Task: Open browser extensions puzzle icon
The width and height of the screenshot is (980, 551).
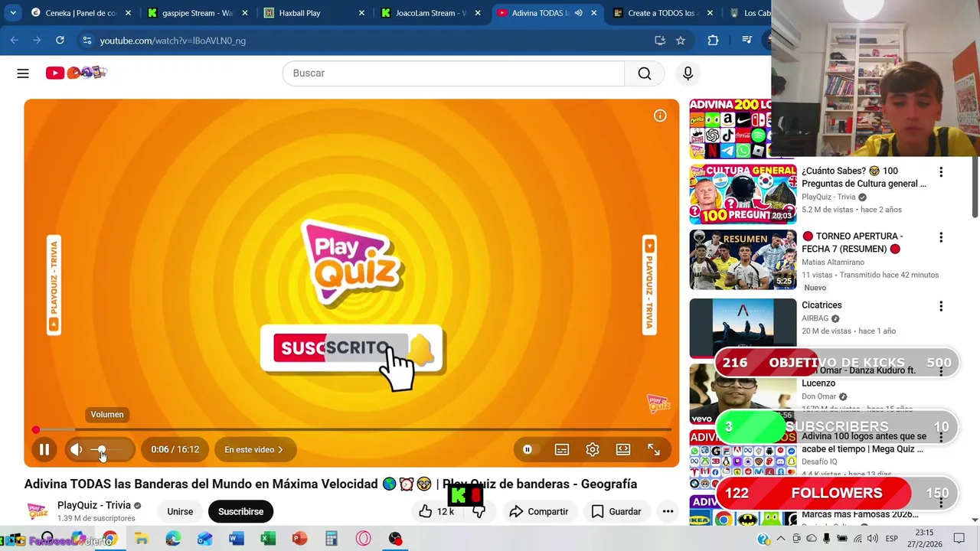Action: coord(713,41)
